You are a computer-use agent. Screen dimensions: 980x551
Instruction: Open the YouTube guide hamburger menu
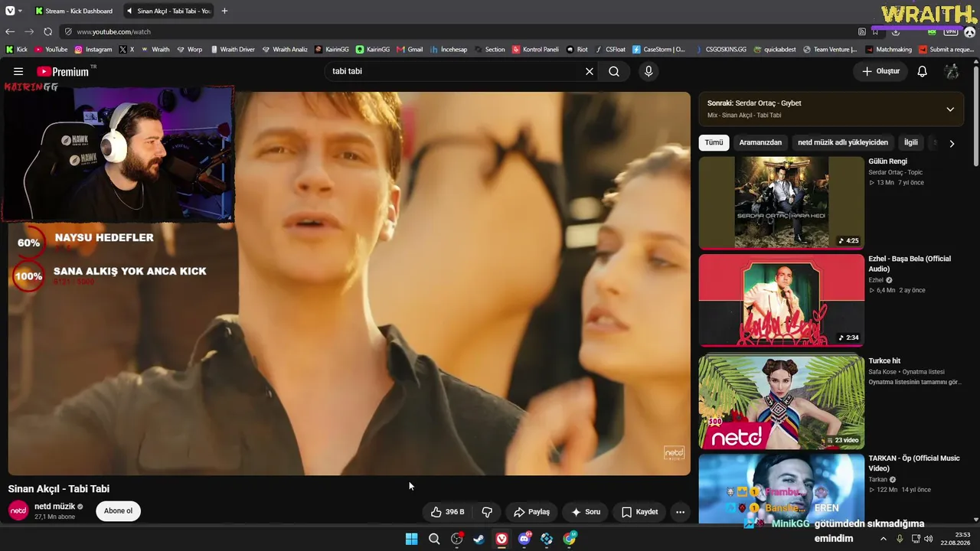18,71
